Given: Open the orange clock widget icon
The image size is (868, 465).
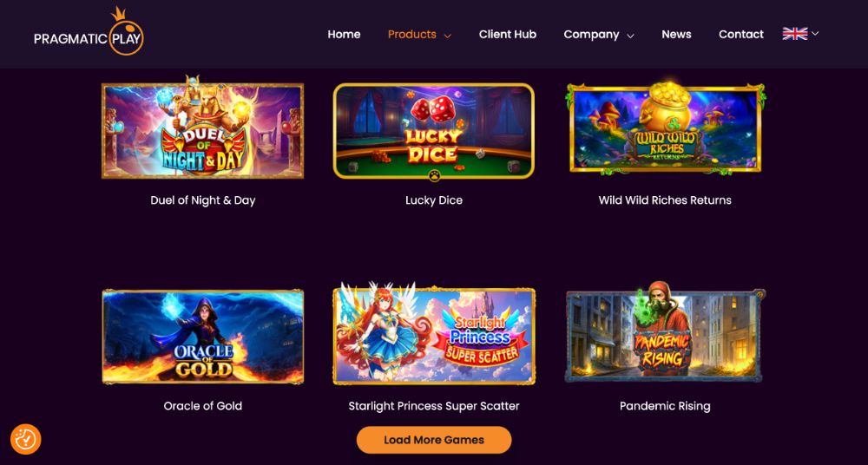Looking at the screenshot, I should [25, 440].
